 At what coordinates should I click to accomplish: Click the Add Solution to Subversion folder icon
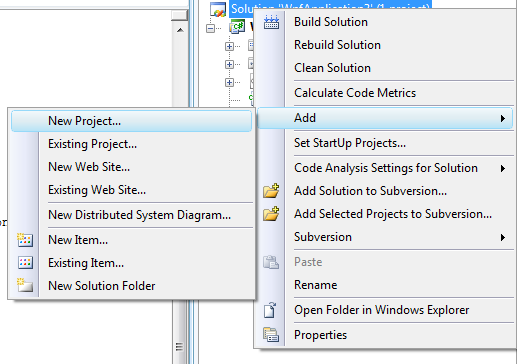271,191
